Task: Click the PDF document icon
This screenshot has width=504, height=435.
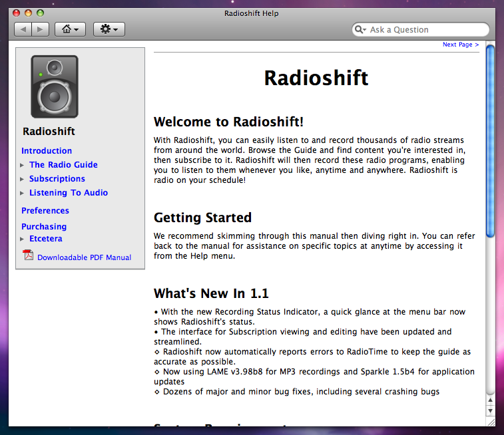Action: click(x=28, y=255)
